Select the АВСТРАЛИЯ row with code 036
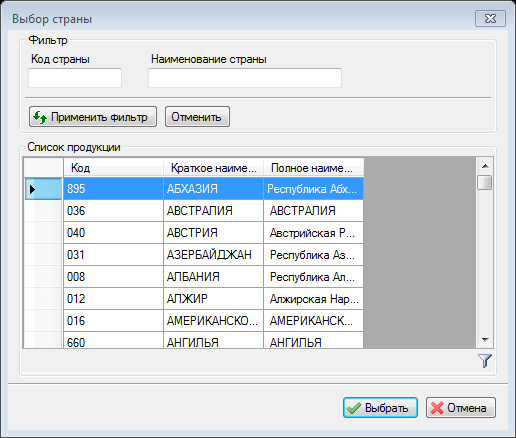The width and height of the screenshot is (516, 438). coord(213,211)
